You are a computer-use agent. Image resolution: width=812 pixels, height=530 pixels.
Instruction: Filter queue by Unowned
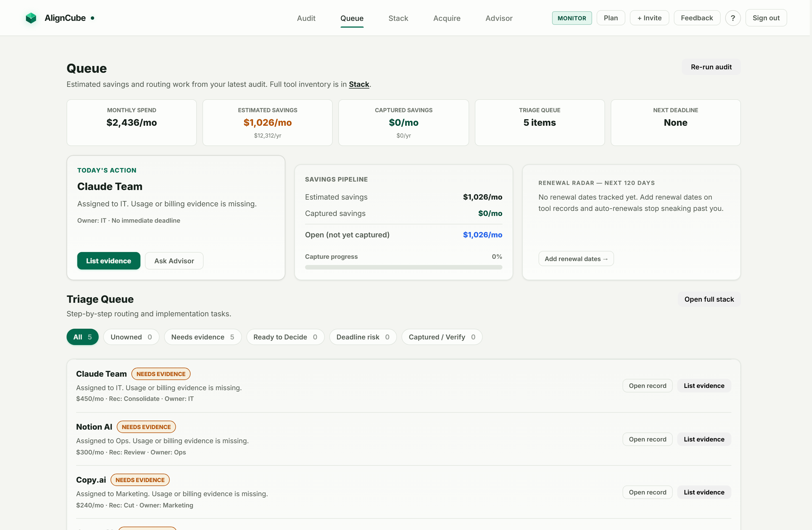pos(131,337)
